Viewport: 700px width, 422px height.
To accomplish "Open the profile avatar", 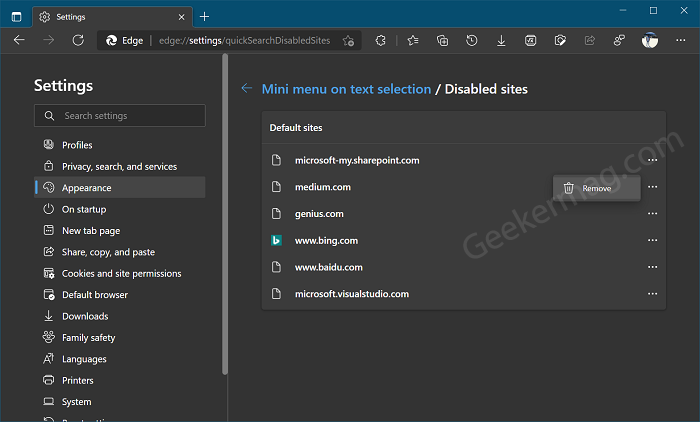I will (x=650, y=40).
